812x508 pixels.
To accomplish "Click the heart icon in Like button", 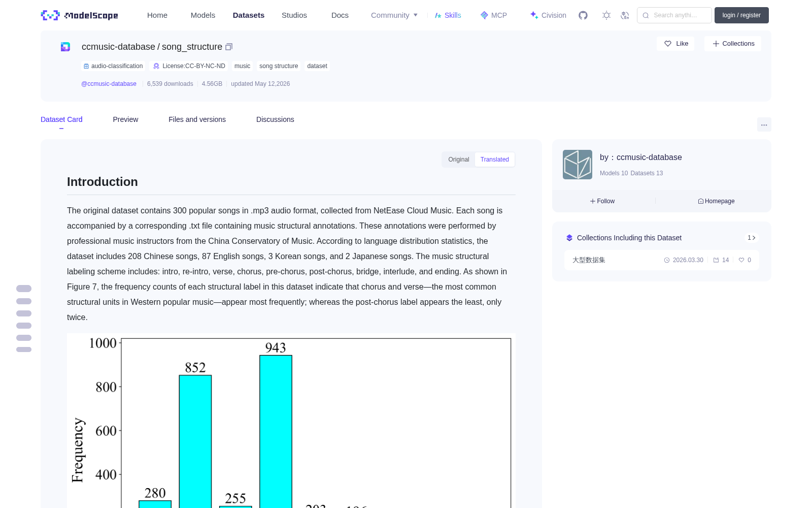I will (x=668, y=44).
